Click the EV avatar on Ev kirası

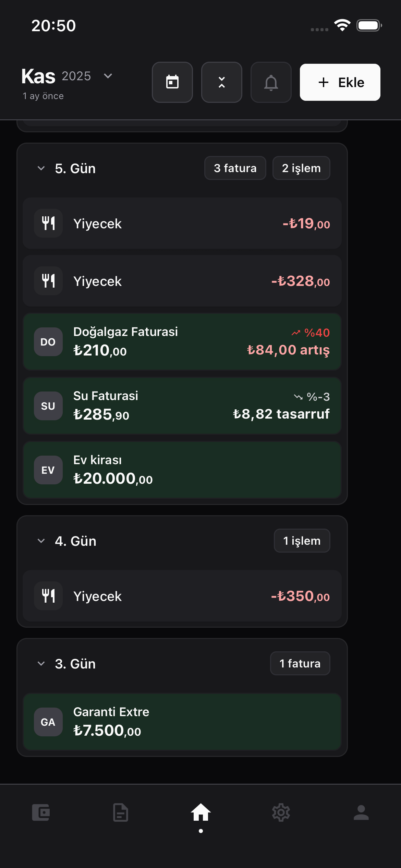click(x=48, y=470)
